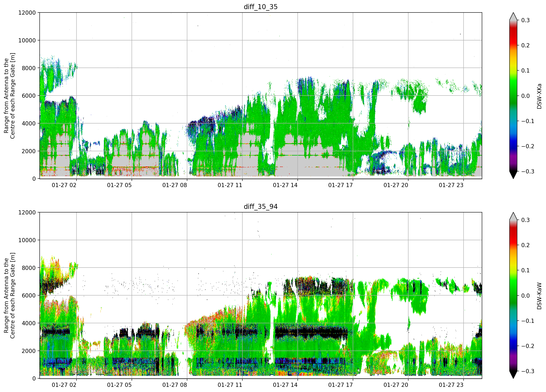Click "01-27 23" tick under diff_10_35 plot

pos(451,185)
